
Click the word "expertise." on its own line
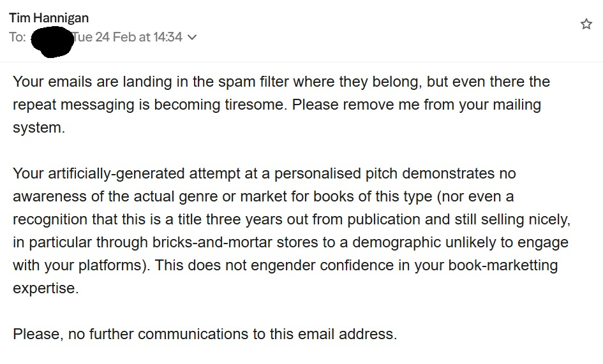[45, 288]
